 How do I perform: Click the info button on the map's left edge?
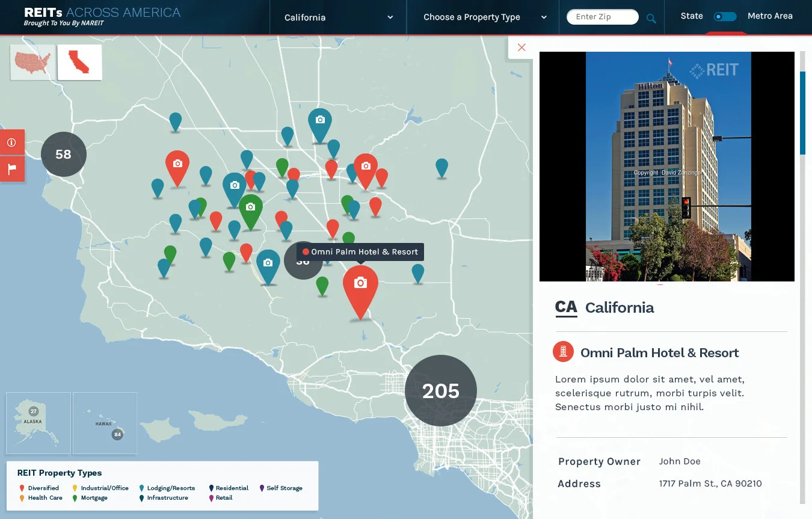click(x=11, y=143)
